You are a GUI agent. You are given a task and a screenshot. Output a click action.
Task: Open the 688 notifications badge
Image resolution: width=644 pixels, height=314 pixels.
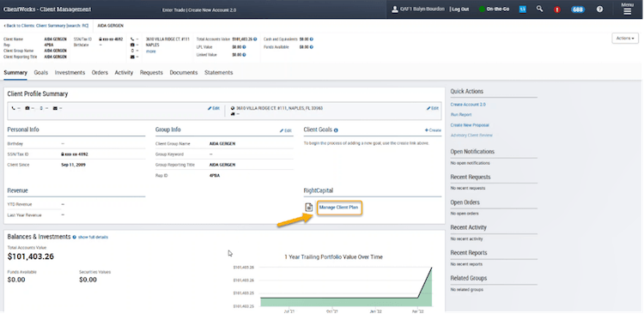click(578, 9)
